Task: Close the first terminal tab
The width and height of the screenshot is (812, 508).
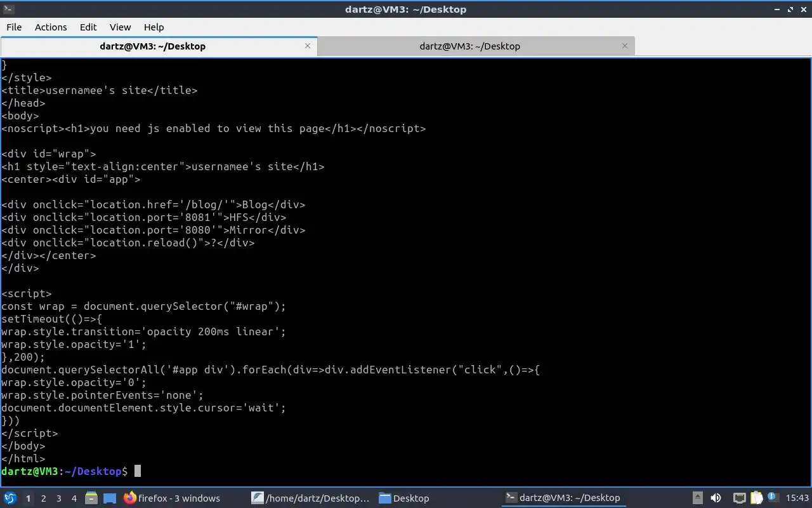Action: pyautogui.click(x=308, y=46)
